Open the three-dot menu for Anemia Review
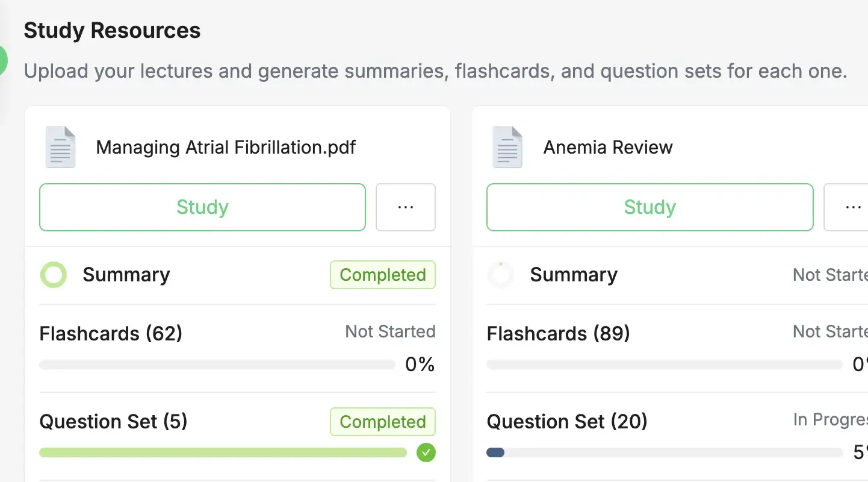This screenshot has width=868, height=482. click(x=846, y=207)
